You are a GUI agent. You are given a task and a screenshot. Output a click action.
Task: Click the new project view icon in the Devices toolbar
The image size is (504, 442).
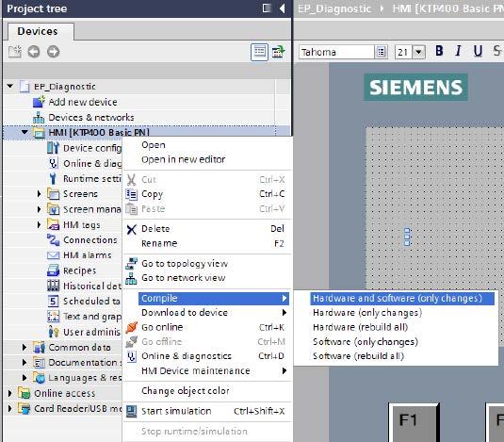tap(15, 52)
